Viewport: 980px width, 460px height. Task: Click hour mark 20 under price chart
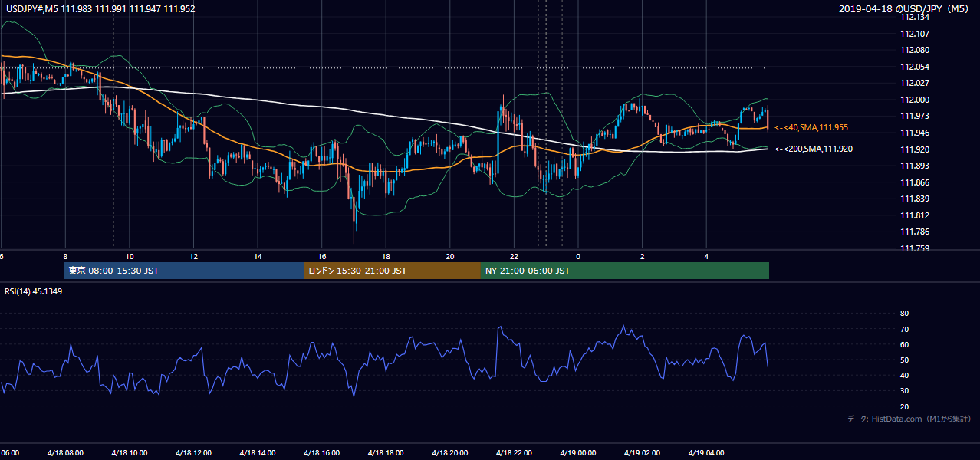pyautogui.click(x=450, y=257)
